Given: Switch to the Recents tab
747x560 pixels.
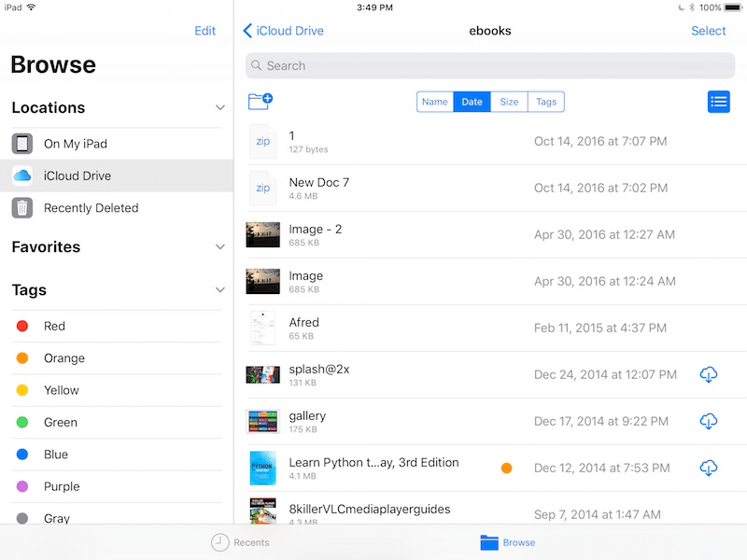Looking at the screenshot, I should point(240,542).
